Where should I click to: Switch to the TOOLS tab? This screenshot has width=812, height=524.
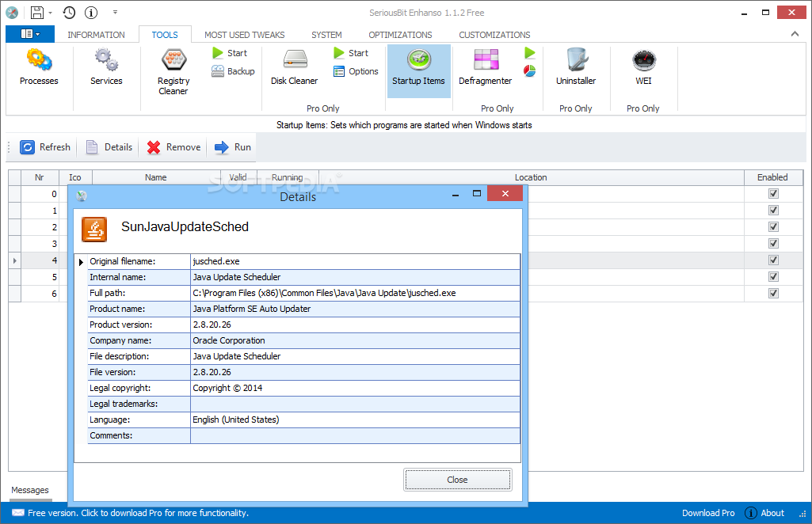[x=165, y=35]
